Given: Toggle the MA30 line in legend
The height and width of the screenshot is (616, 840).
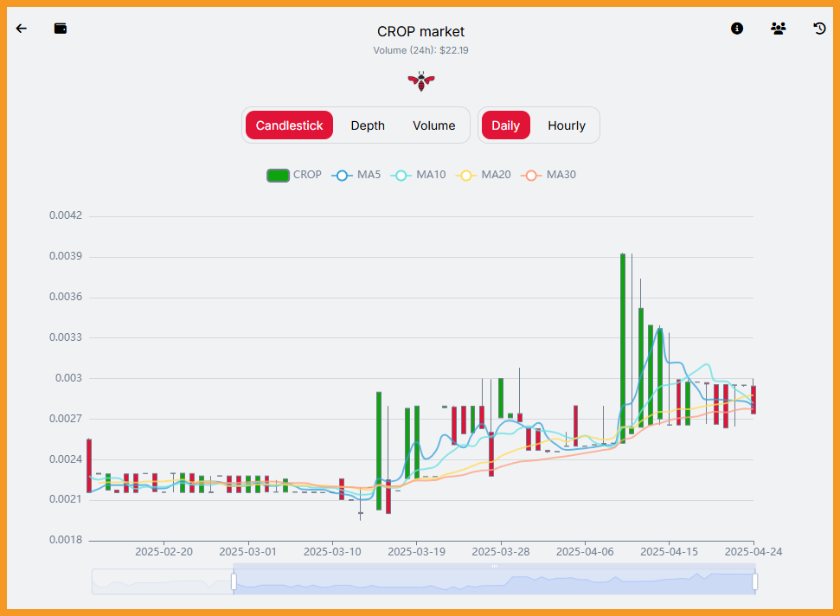Looking at the screenshot, I should pyautogui.click(x=548, y=175).
